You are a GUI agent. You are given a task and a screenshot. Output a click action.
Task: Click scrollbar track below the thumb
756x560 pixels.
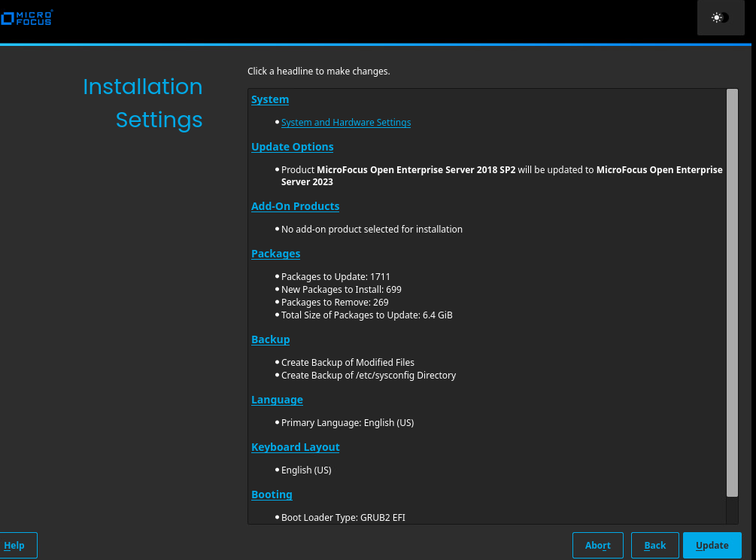point(732,510)
